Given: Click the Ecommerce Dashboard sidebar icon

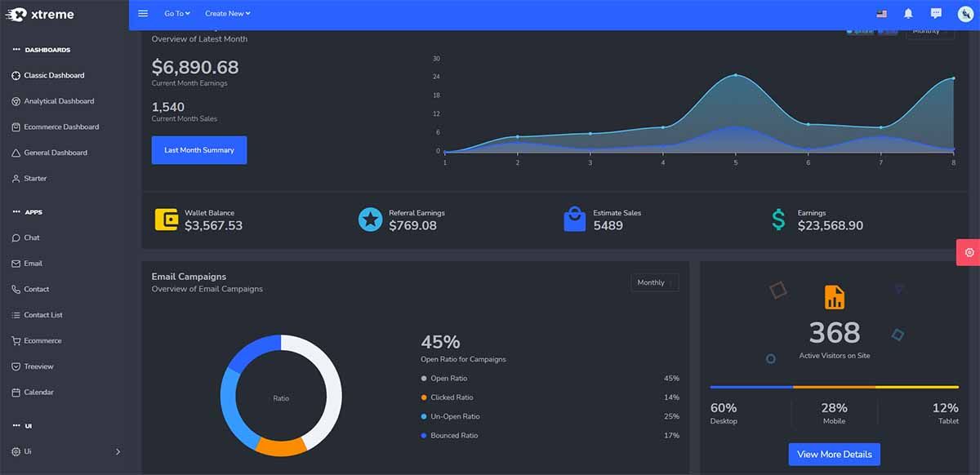Looking at the screenshot, I should pyautogui.click(x=16, y=127).
